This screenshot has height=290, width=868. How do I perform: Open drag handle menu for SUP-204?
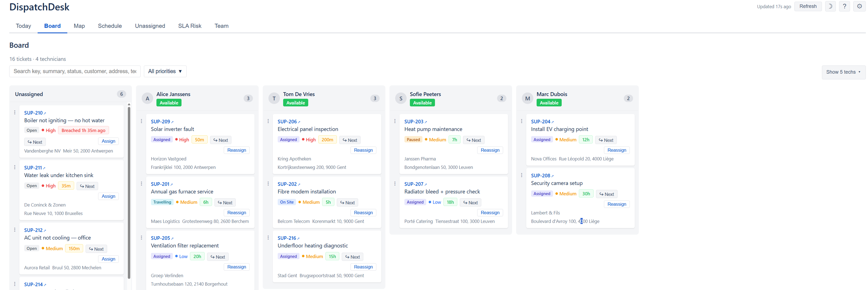click(x=522, y=121)
